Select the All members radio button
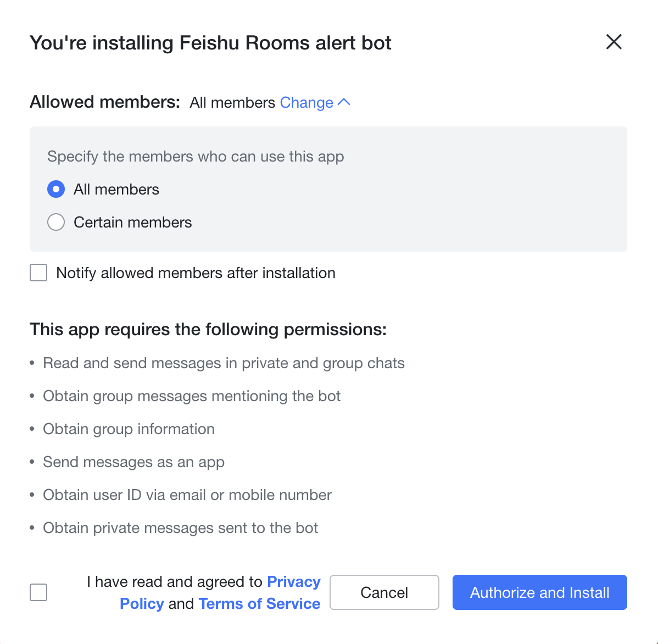This screenshot has height=644, width=658. tap(55, 189)
